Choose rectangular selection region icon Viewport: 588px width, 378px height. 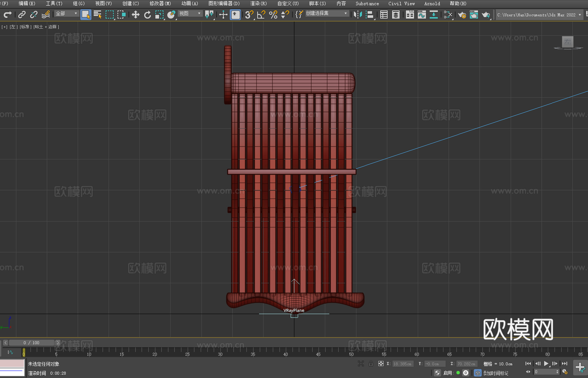(x=110, y=14)
